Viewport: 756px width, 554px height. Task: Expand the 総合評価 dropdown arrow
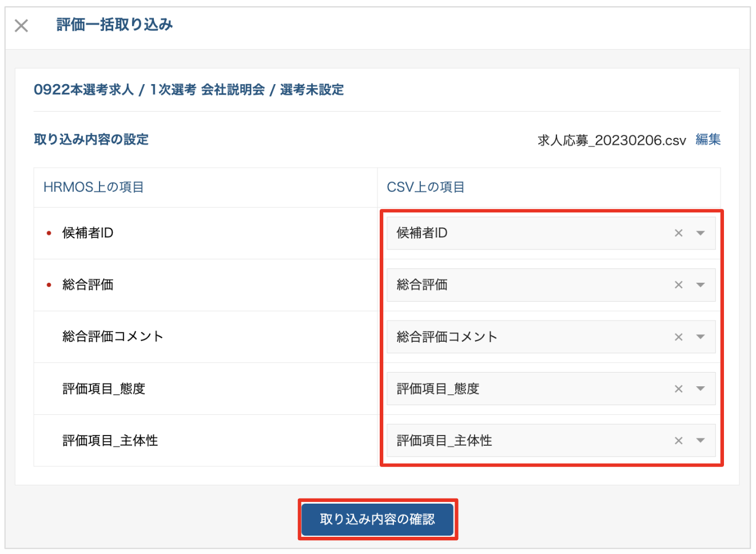(x=701, y=285)
